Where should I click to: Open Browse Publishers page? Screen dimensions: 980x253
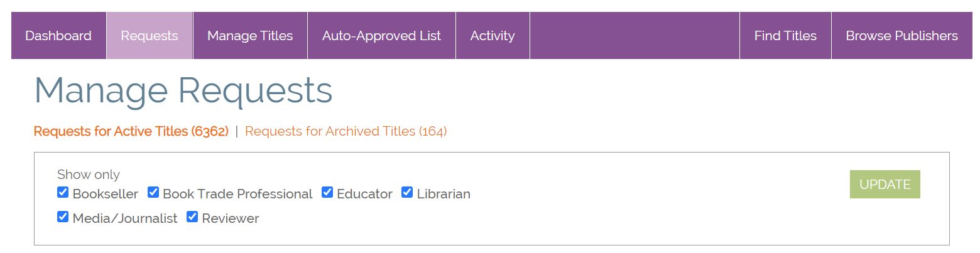click(x=901, y=36)
